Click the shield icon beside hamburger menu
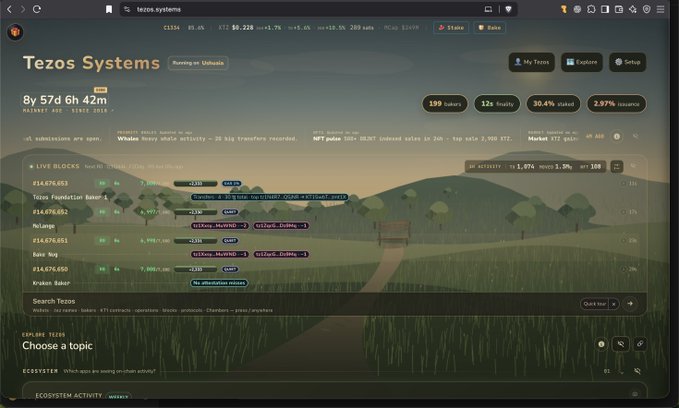 point(647,9)
